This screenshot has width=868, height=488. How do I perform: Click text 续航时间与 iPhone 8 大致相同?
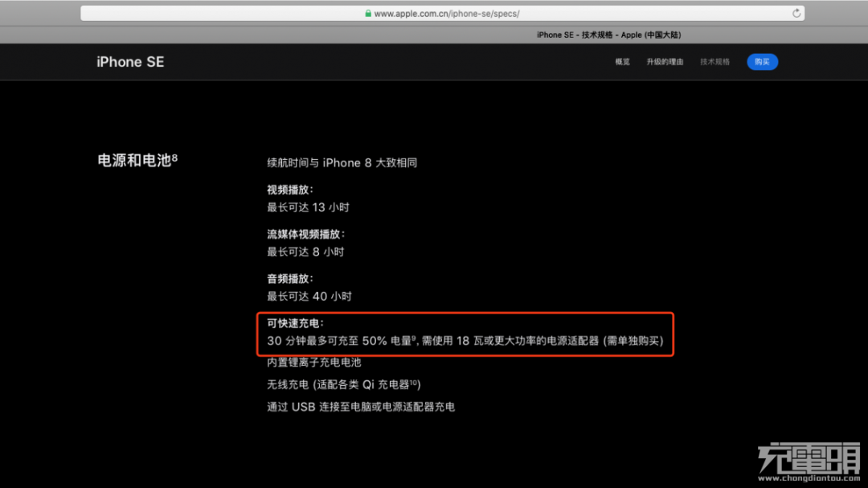342,163
